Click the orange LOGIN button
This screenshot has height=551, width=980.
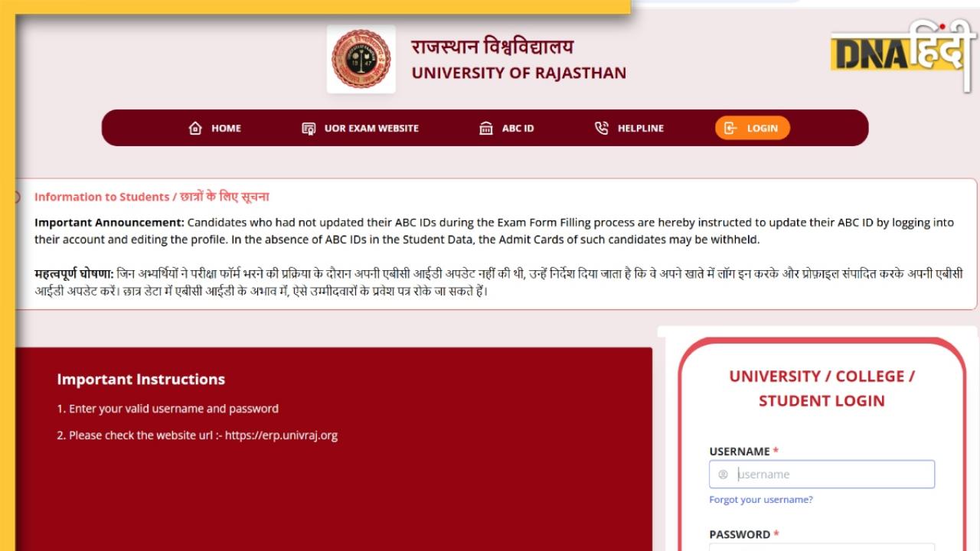[x=753, y=128]
